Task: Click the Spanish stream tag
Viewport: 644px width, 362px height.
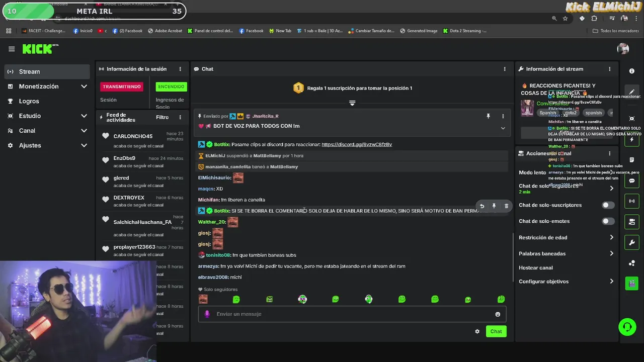Action: pyautogui.click(x=548, y=113)
